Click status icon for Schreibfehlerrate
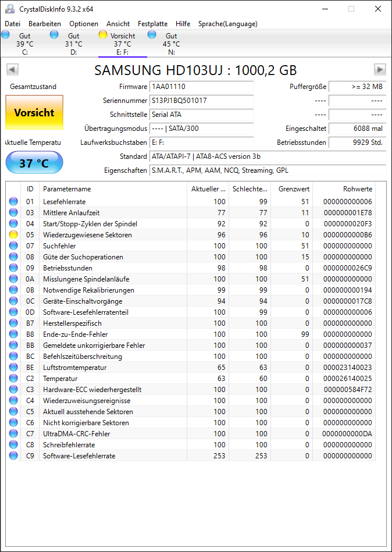Image resolution: width=392 pixels, height=552 pixels. tap(13, 445)
